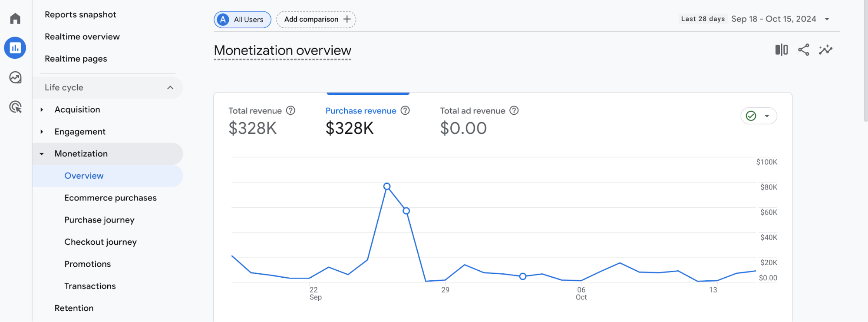Open the Advertising cursor-target icon
The width and height of the screenshot is (868, 322).
(x=15, y=107)
